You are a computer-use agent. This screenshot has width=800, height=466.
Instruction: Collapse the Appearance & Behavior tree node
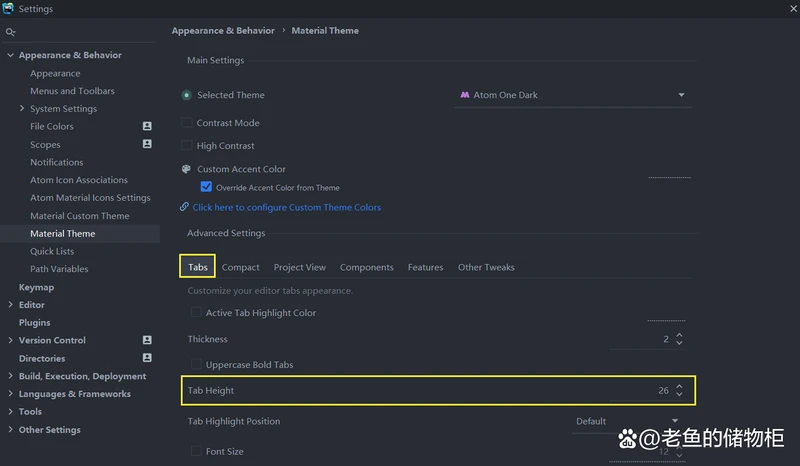pyautogui.click(x=10, y=55)
